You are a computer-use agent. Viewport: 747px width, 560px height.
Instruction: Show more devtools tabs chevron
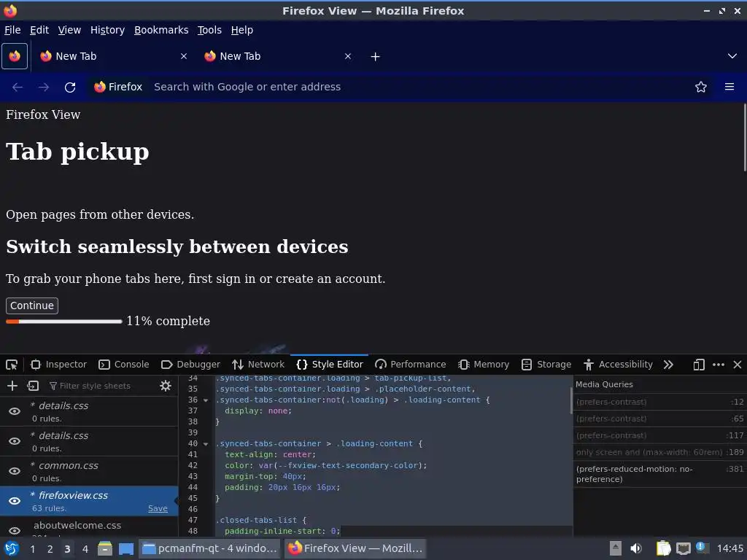coord(668,365)
